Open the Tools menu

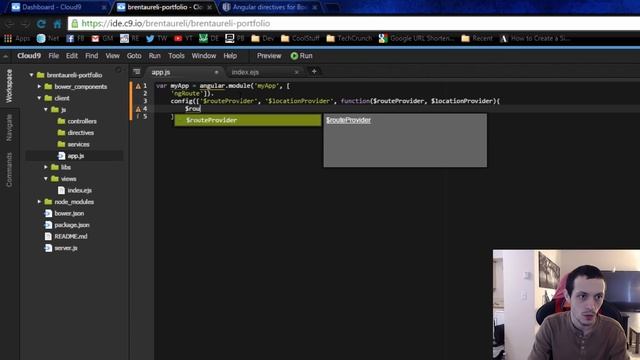click(x=176, y=56)
